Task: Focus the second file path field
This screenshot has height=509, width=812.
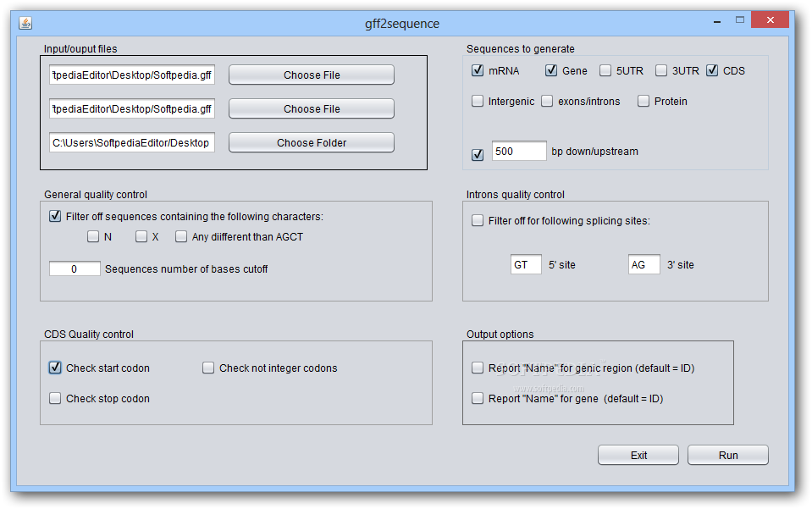Action: (x=132, y=108)
